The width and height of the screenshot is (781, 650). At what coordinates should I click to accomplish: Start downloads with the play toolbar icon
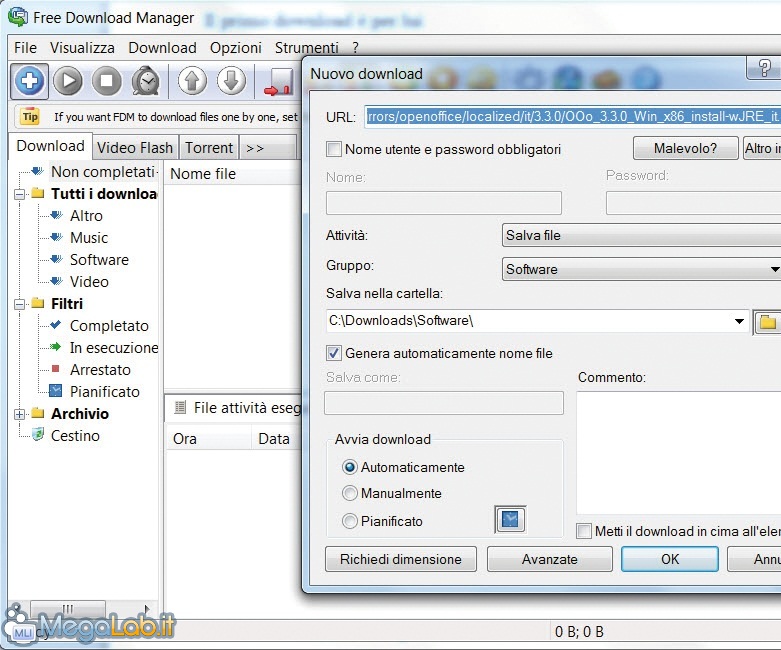tap(68, 81)
